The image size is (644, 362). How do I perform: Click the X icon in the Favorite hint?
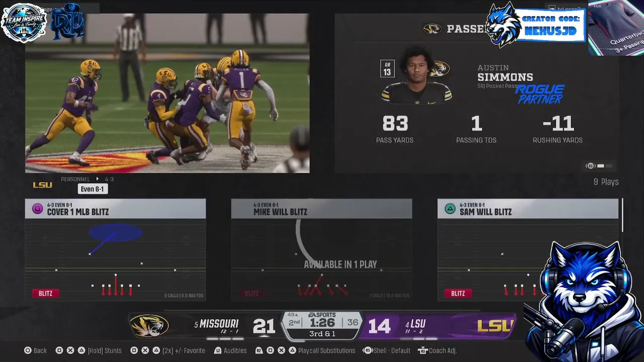(x=145, y=350)
